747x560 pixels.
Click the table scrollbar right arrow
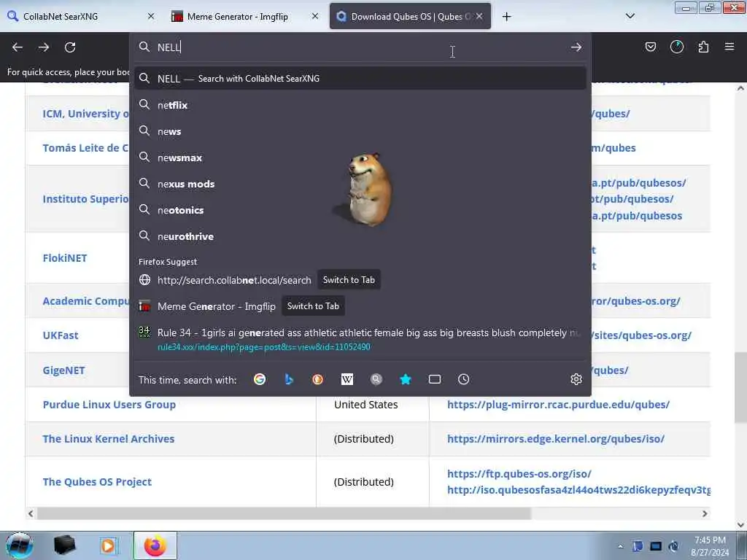pos(705,513)
